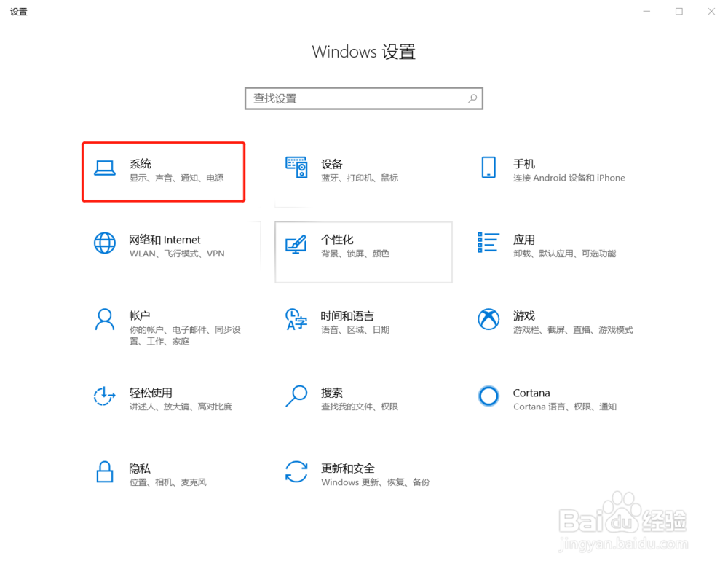728x569 pixels.
Task: Open the 搜索 settings title
Action: (x=332, y=393)
